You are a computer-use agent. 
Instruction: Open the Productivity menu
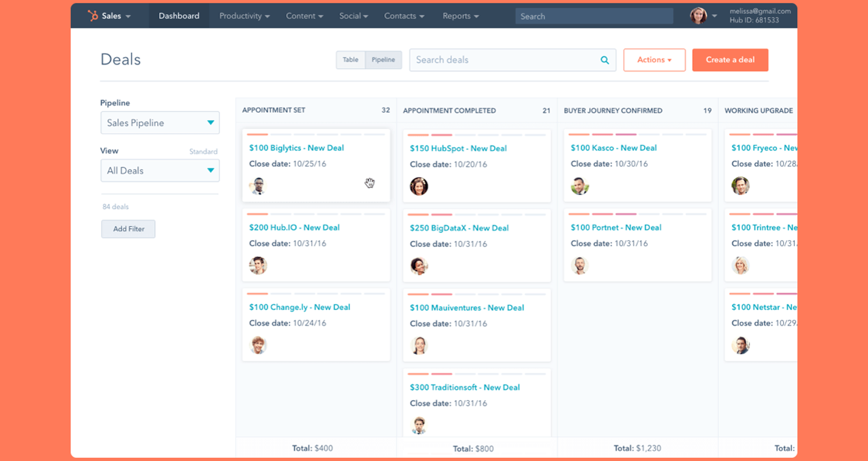(244, 16)
